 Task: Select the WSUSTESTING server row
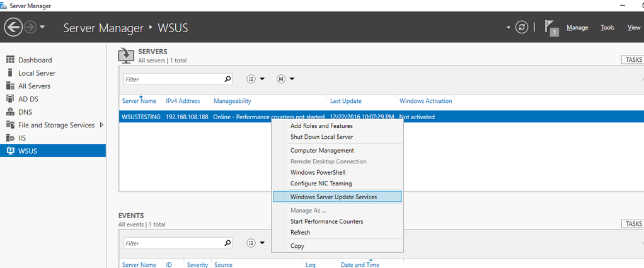(x=381, y=117)
